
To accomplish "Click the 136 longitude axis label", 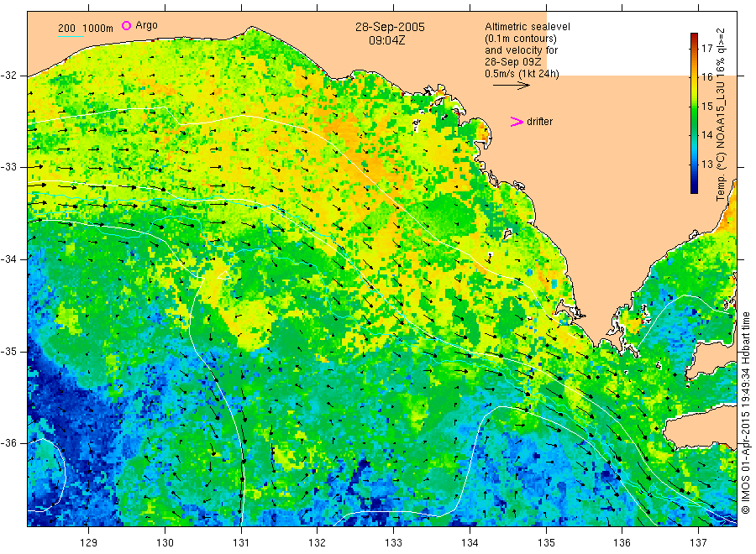I will (622, 542).
